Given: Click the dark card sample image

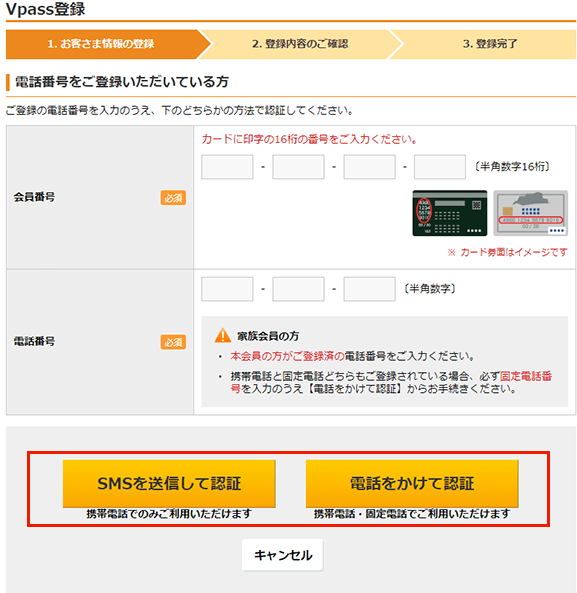Looking at the screenshot, I should (450, 213).
